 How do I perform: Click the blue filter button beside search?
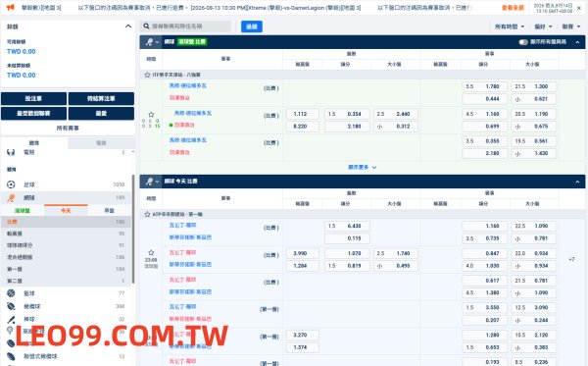pos(252,26)
